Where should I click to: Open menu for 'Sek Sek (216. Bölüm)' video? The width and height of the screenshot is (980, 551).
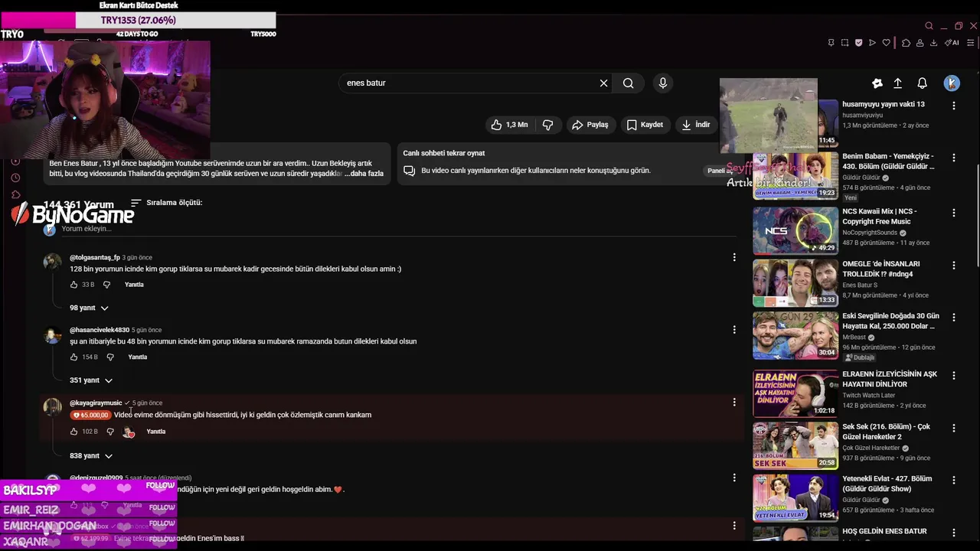click(x=954, y=428)
